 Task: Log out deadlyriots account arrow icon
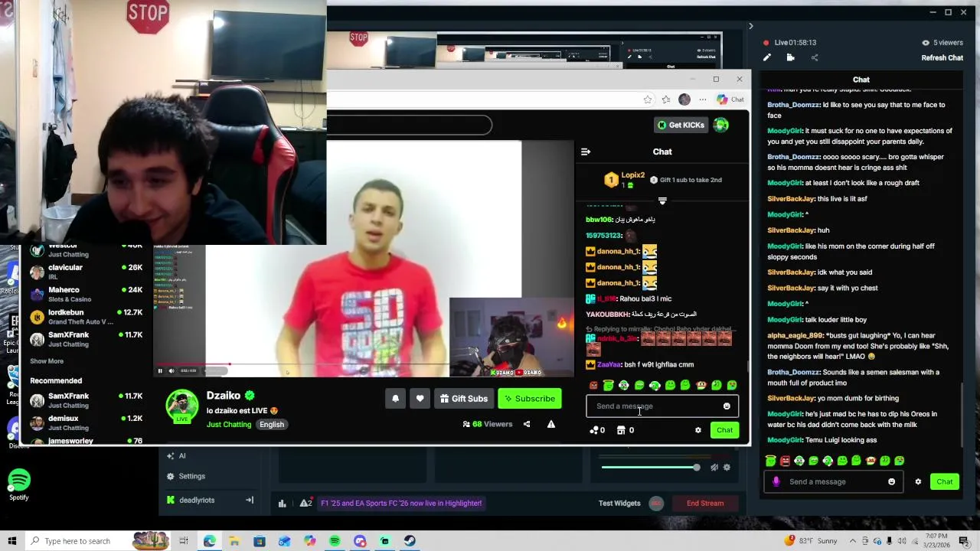249,500
